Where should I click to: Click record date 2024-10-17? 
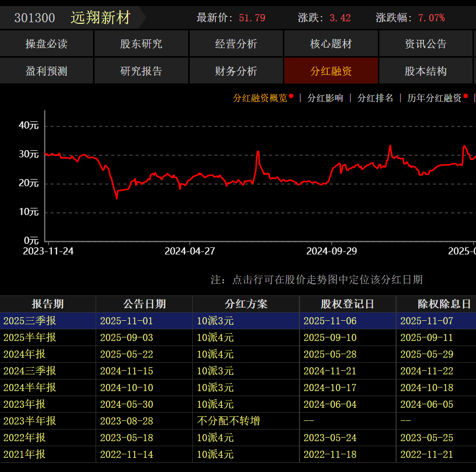330,388
